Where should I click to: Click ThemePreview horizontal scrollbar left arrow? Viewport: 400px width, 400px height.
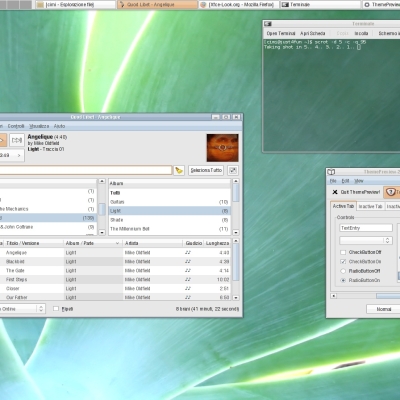[334, 296]
